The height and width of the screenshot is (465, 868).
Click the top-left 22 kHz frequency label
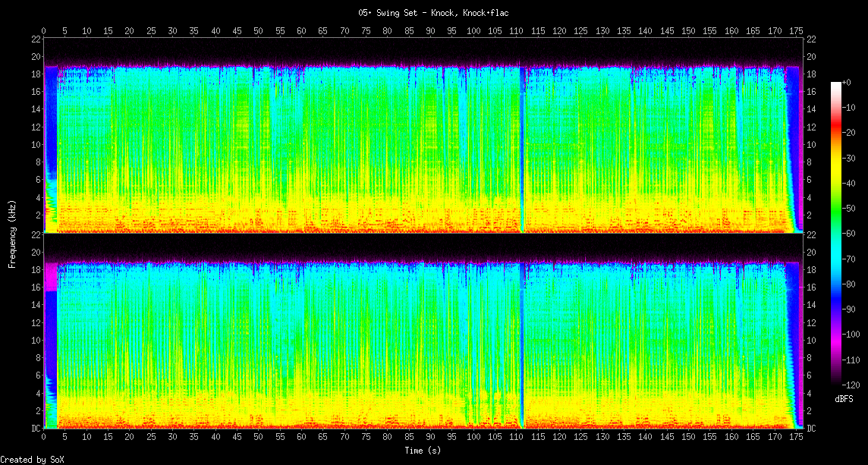[36, 39]
